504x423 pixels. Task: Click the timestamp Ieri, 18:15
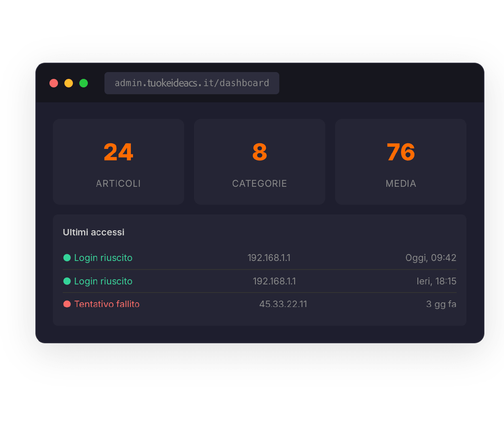[x=437, y=281]
